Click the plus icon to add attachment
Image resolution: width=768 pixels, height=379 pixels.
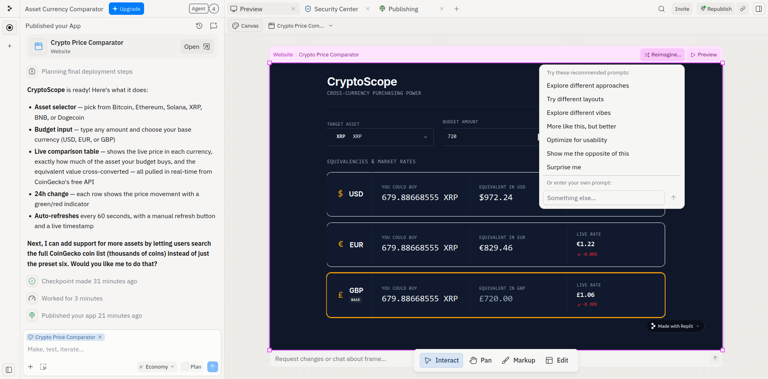(x=30, y=367)
